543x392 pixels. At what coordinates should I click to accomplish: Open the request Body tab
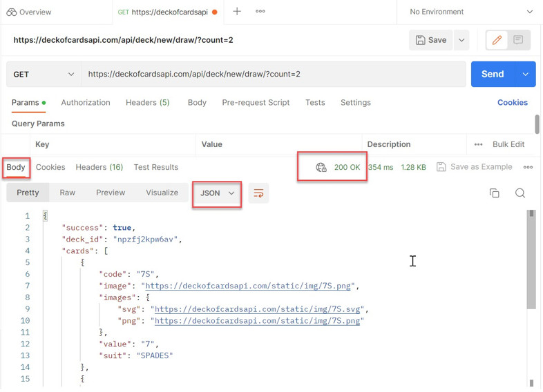(197, 103)
